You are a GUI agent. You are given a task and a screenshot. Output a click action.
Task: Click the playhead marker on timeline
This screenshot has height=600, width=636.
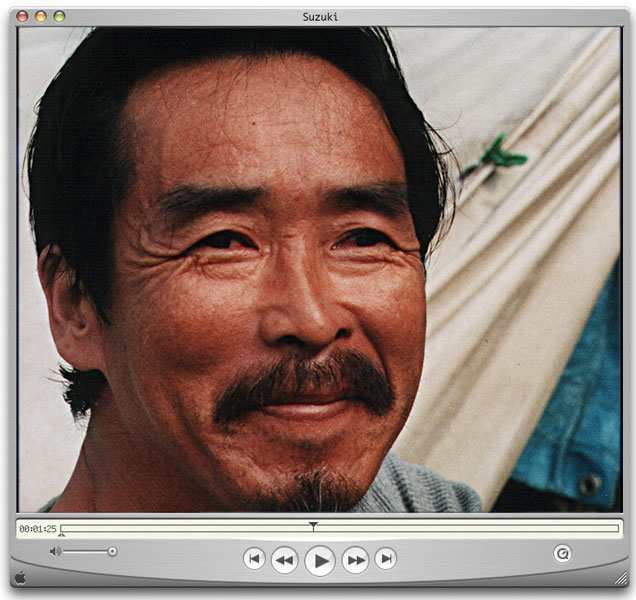tap(313, 526)
